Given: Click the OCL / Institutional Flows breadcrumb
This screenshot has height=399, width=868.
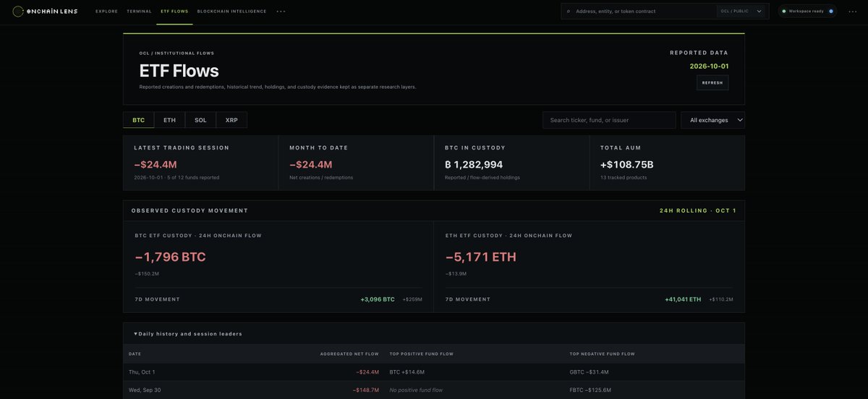Looking at the screenshot, I should pos(176,53).
